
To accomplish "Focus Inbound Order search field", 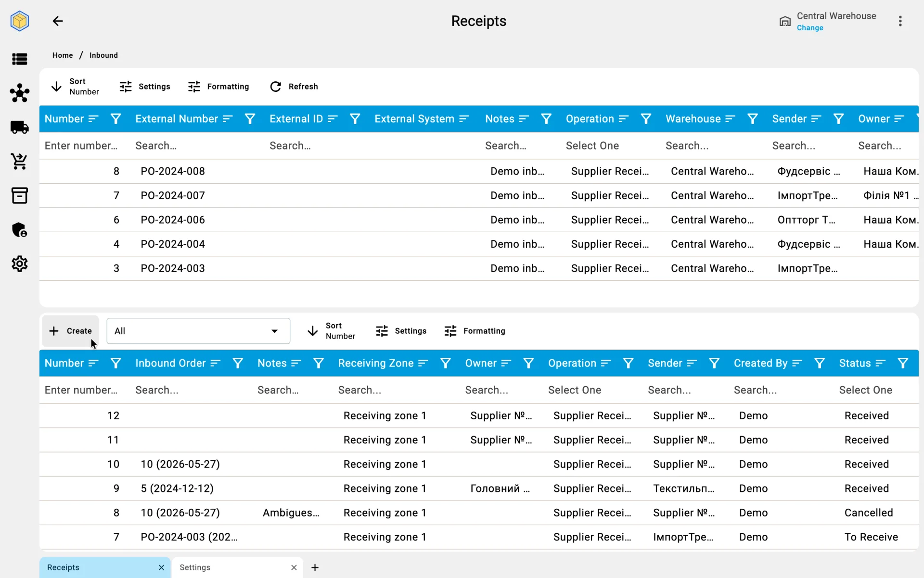I will tap(191, 390).
